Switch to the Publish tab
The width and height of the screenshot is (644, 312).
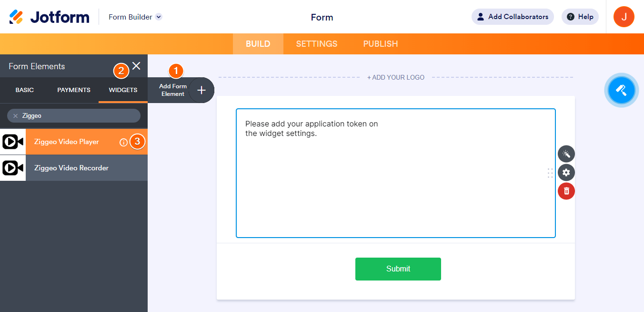point(381,44)
